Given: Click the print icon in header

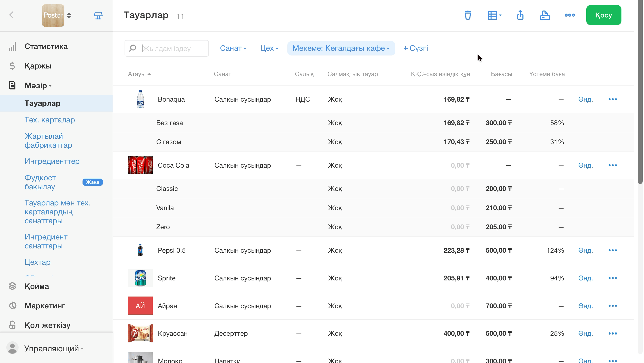Looking at the screenshot, I should (545, 15).
